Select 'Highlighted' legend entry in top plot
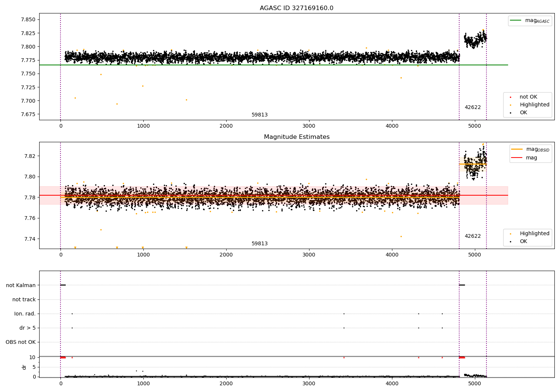Image resolution: width=560 pixels, height=392 pixels. click(x=530, y=105)
